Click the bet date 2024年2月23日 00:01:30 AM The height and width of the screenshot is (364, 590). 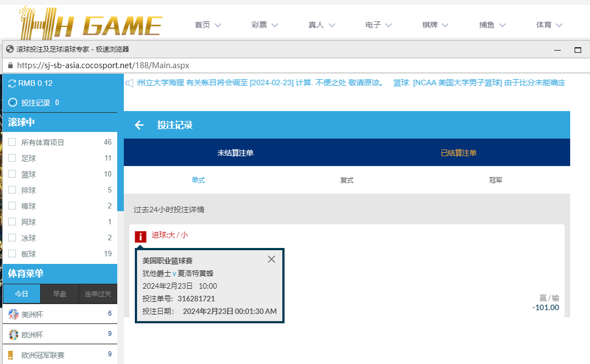230,311
